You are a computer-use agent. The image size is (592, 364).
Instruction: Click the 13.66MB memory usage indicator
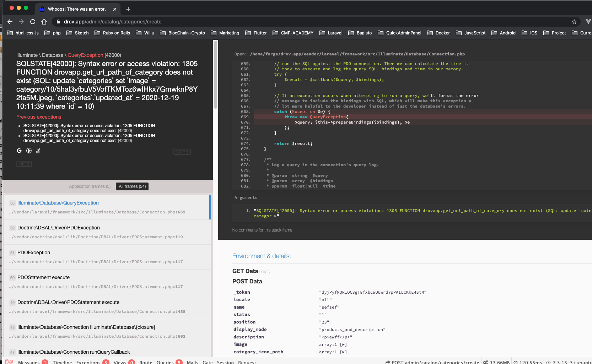pyautogui.click(x=496, y=362)
